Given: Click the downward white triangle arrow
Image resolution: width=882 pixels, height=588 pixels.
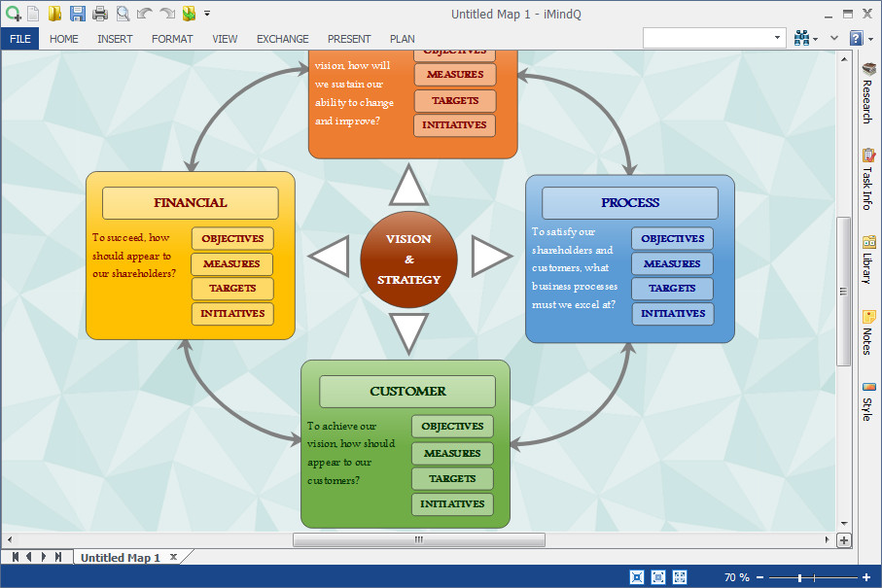Looking at the screenshot, I should 409,332.
